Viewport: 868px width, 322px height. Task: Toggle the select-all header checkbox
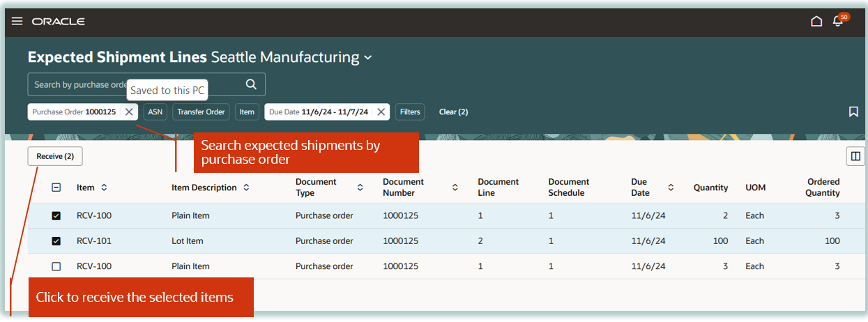point(56,187)
